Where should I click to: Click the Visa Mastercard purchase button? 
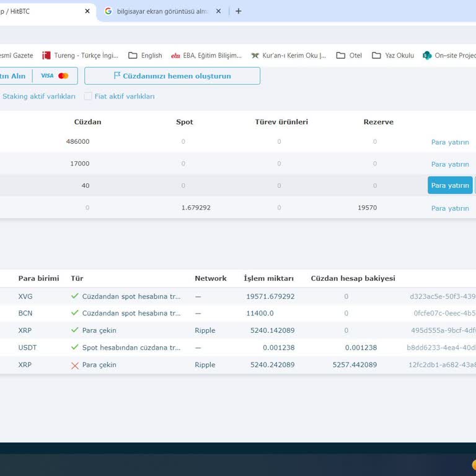point(55,76)
